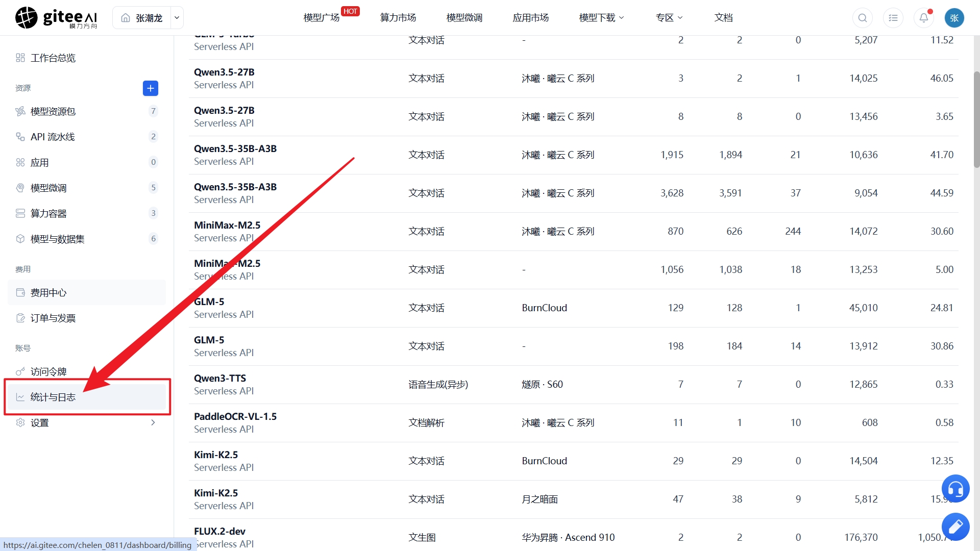Expand the 设置 submenu chevron
The height and width of the screenshot is (551, 980).
click(153, 422)
